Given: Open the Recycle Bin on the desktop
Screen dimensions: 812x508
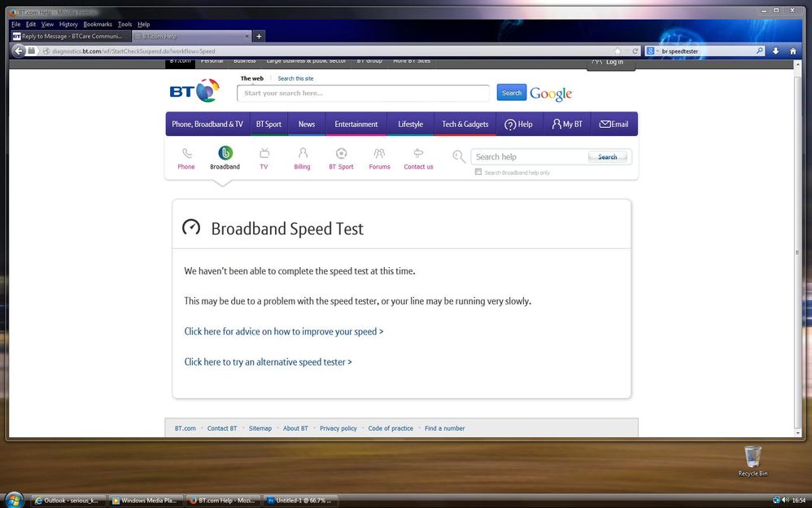Looking at the screenshot, I should pos(753,461).
